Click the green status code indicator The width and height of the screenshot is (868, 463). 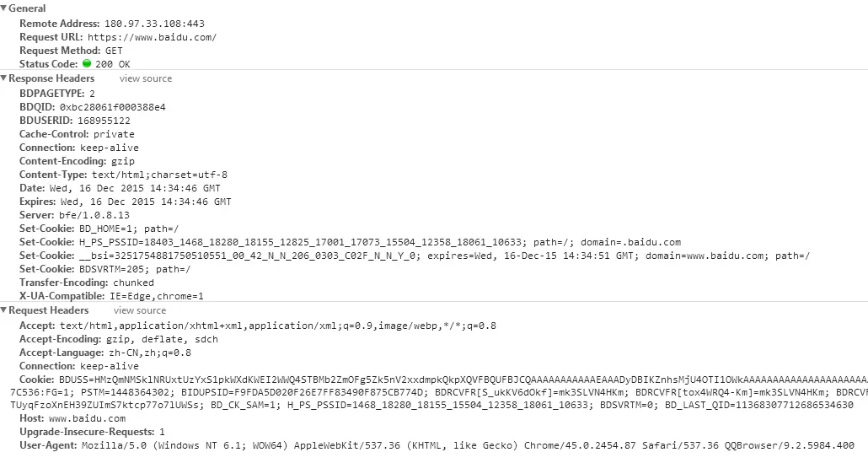pyautogui.click(x=87, y=64)
